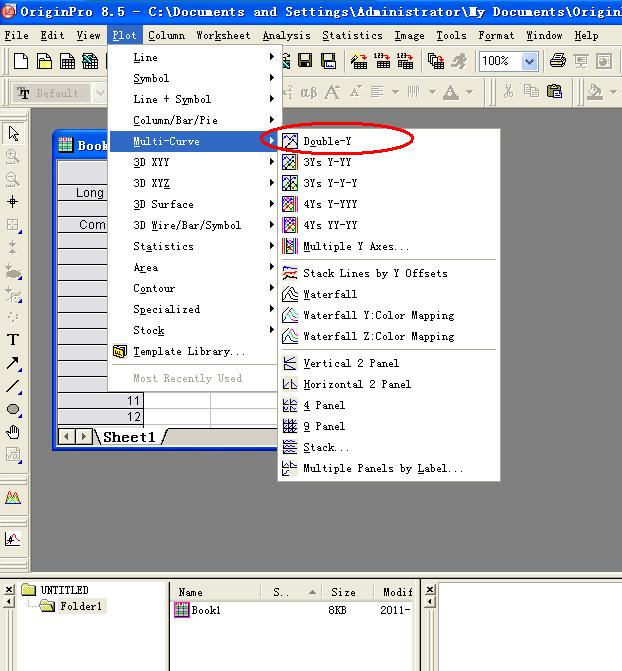Expand the Contour submenu
Image resolution: width=622 pixels, height=671 pixels.
pos(195,288)
